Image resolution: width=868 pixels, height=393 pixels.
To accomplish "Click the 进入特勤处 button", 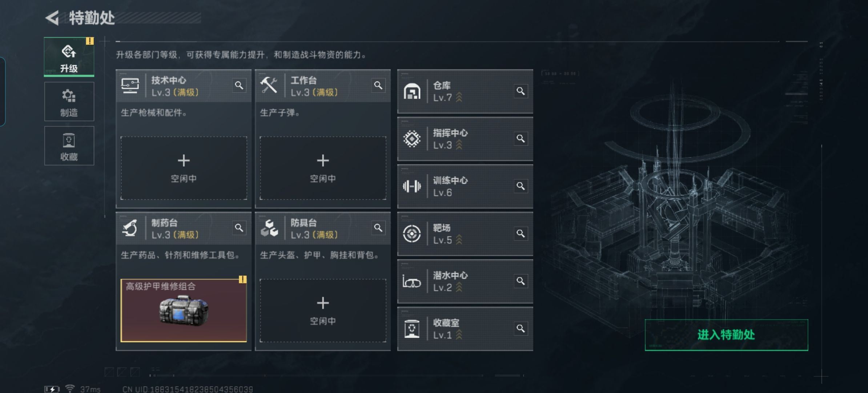I will 726,335.
